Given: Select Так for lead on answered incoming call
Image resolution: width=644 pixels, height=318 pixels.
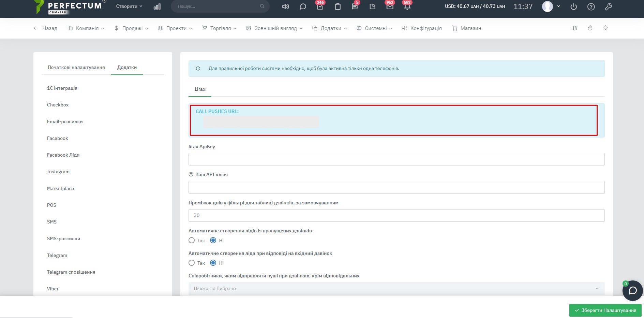Looking at the screenshot, I should point(192,263).
